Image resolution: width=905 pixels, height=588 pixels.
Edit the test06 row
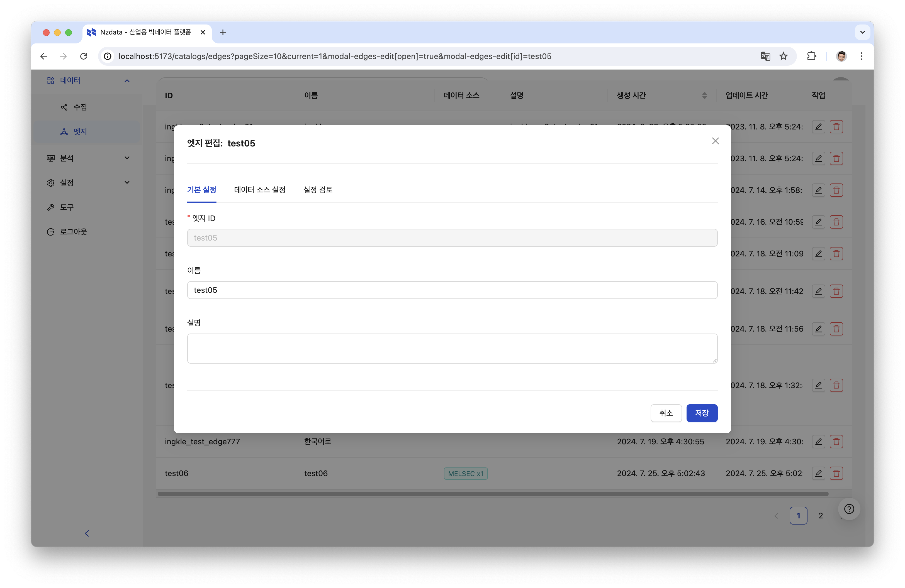(x=818, y=473)
